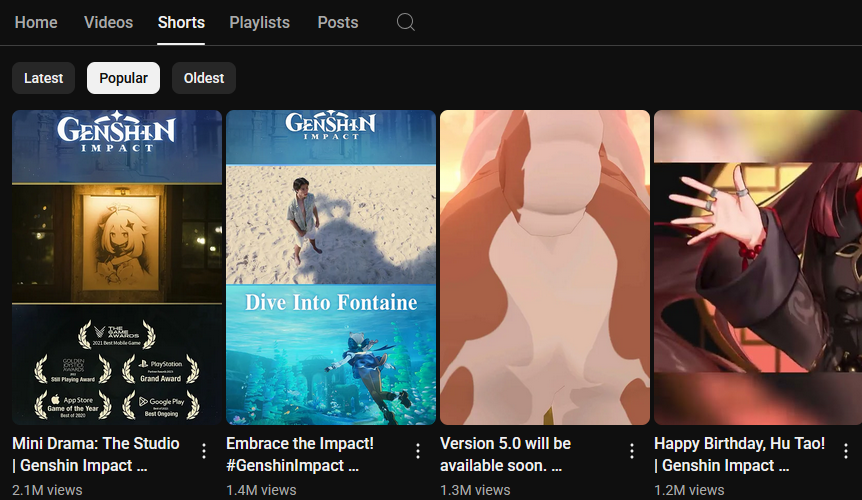Select the Popular filter chip
Screen dimensions: 862x500
pos(123,78)
